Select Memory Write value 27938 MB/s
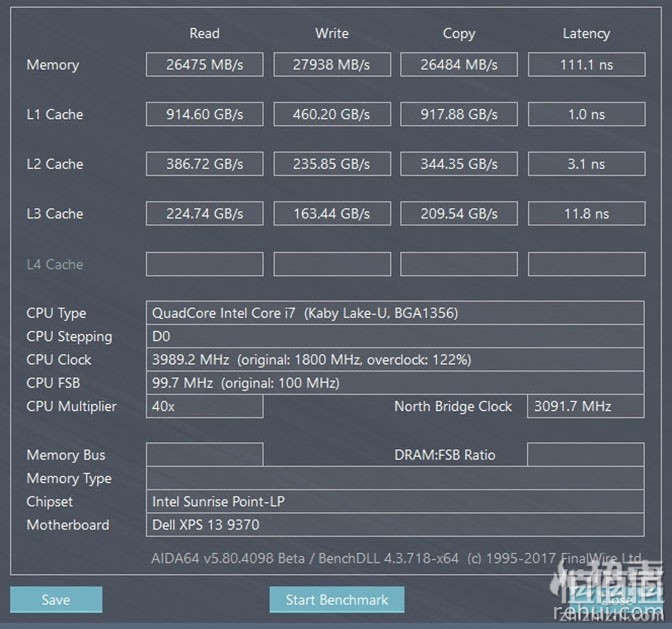672x629 pixels. click(x=332, y=65)
